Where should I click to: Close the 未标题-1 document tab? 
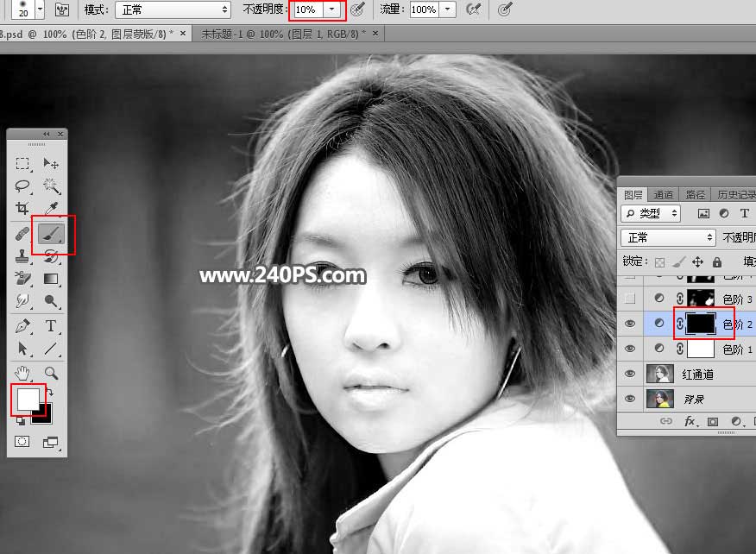[375, 34]
